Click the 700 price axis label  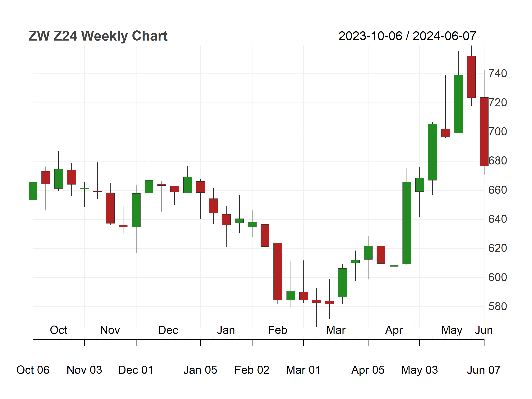coord(498,132)
